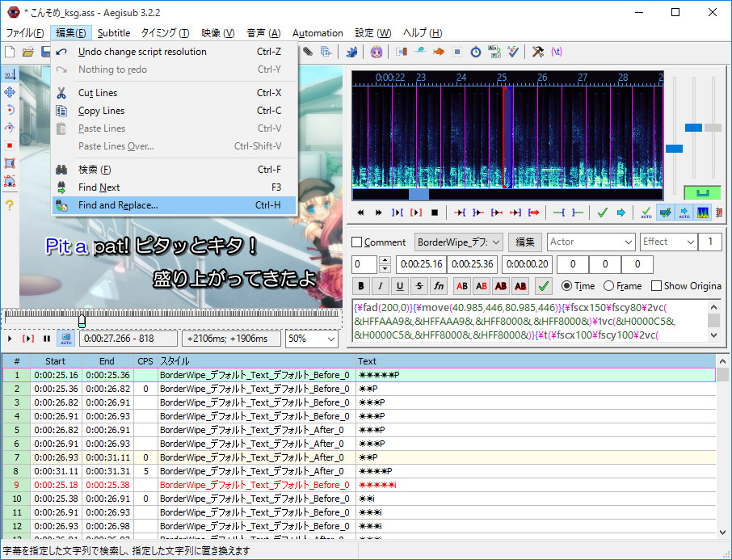Stop audio playback
The height and width of the screenshot is (560, 732).
[435, 213]
